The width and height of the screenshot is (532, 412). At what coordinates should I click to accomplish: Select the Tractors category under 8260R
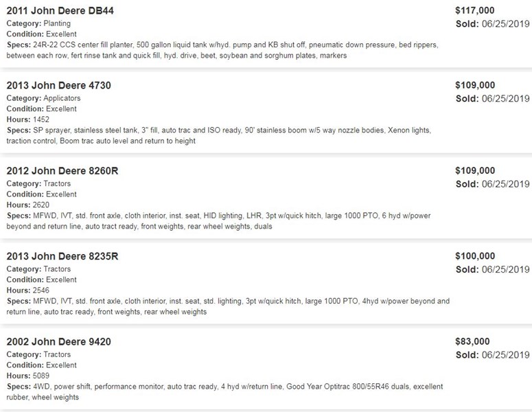[57, 183]
